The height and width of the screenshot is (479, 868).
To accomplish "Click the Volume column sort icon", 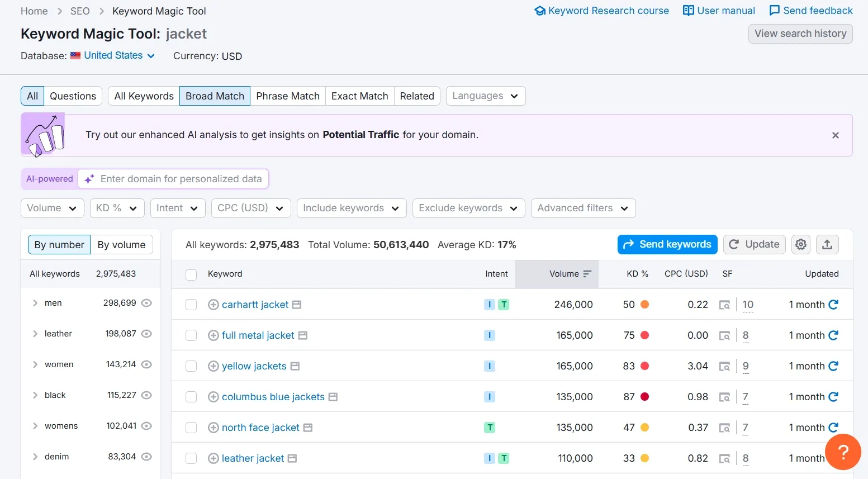I will tap(587, 274).
